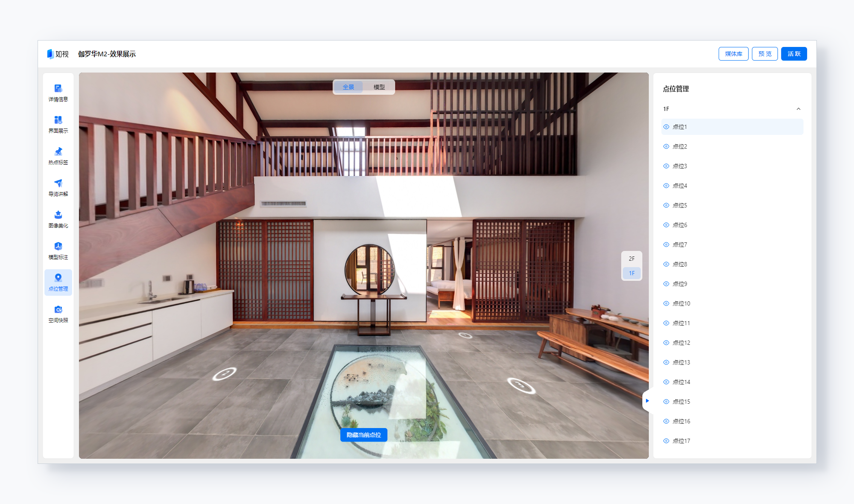Image resolution: width=854 pixels, height=504 pixels.
Task: Click the distant floor waypoint near bench
Action: [465, 335]
